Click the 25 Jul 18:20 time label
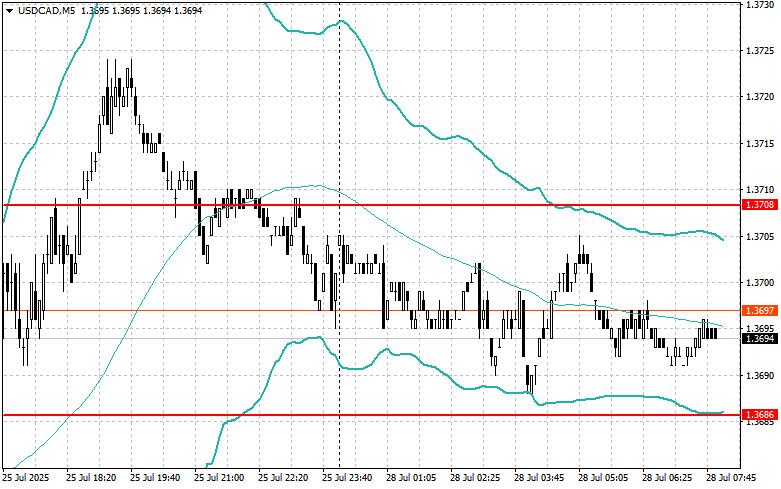Screen dimensions: 781x489 point(91,478)
